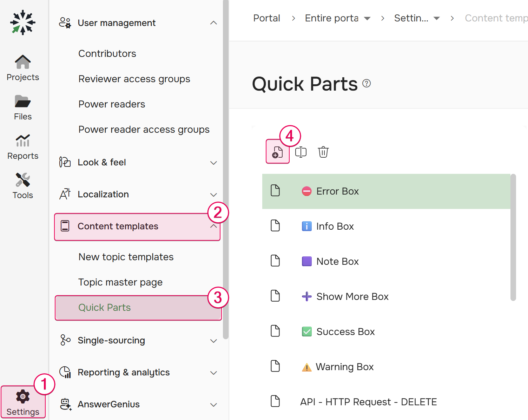
Task: Open Power readers settings
Action: (x=112, y=104)
